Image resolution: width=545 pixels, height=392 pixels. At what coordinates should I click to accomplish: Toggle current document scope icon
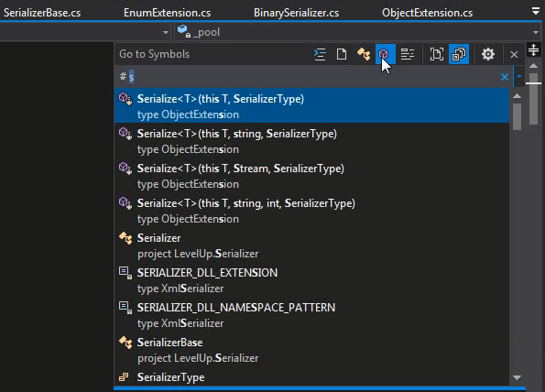coord(437,54)
